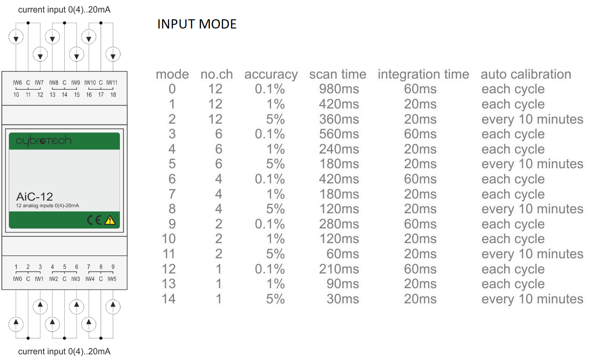
Task: Click the current source symbol below IW0
Action: pos(16,324)
